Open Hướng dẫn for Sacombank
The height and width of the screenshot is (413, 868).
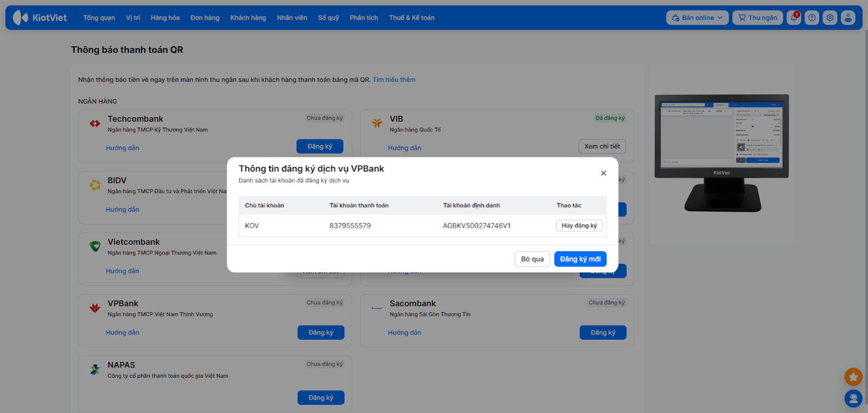(405, 333)
